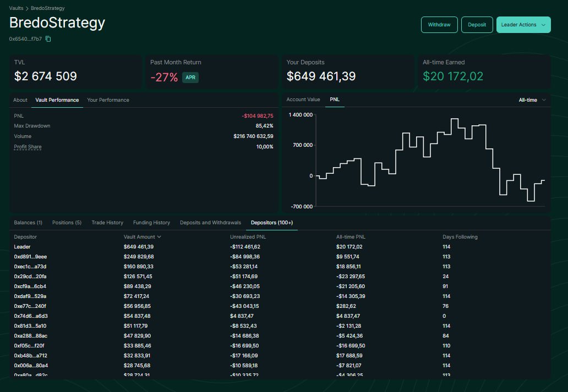Screen dimensions: 568x392
Task: Switch to Trade History tab
Action: pyautogui.click(x=107, y=223)
